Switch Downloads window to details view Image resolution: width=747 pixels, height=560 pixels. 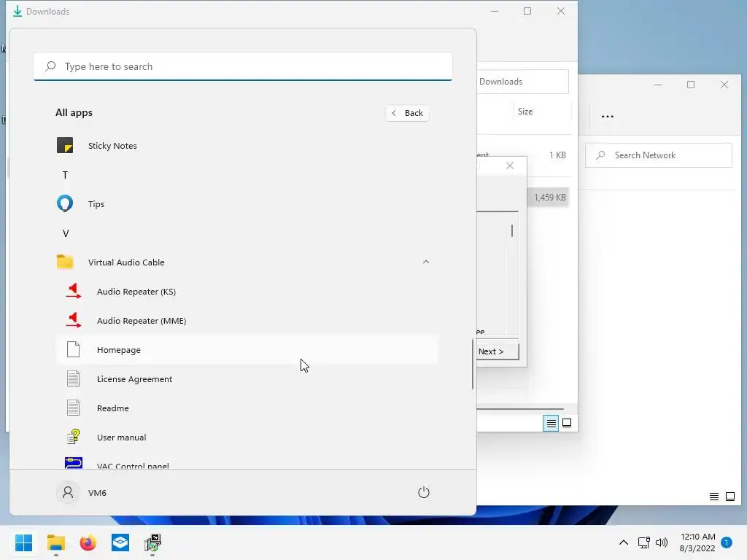click(x=551, y=423)
